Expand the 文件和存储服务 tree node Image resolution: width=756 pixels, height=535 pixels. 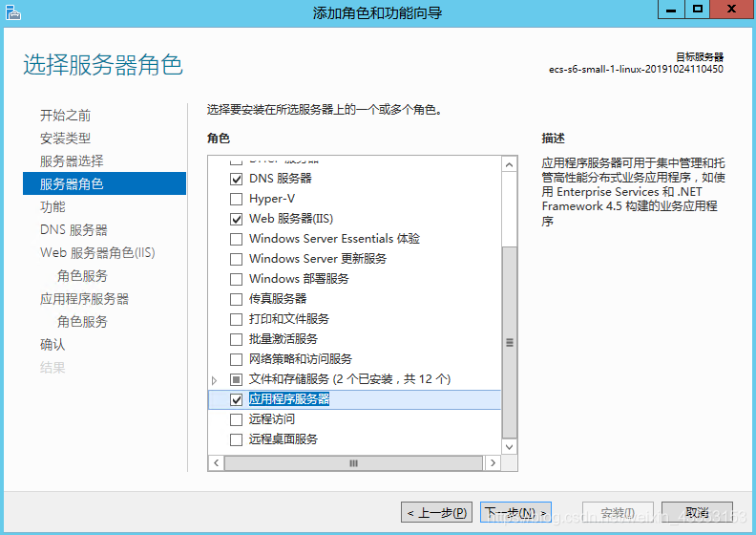point(215,380)
